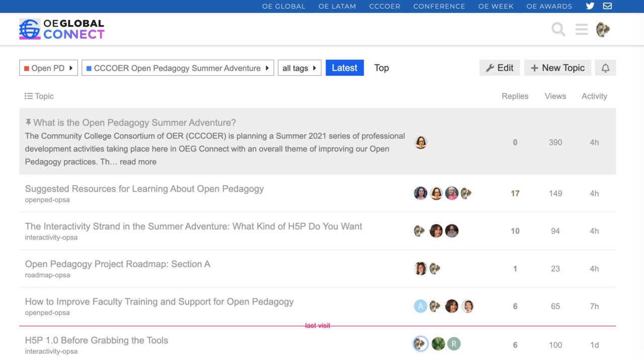The width and height of the screenshot is (644, 358).
Task: Click the letter R avatar in H5P 1.0 row
Action: [x=454, y=344]
